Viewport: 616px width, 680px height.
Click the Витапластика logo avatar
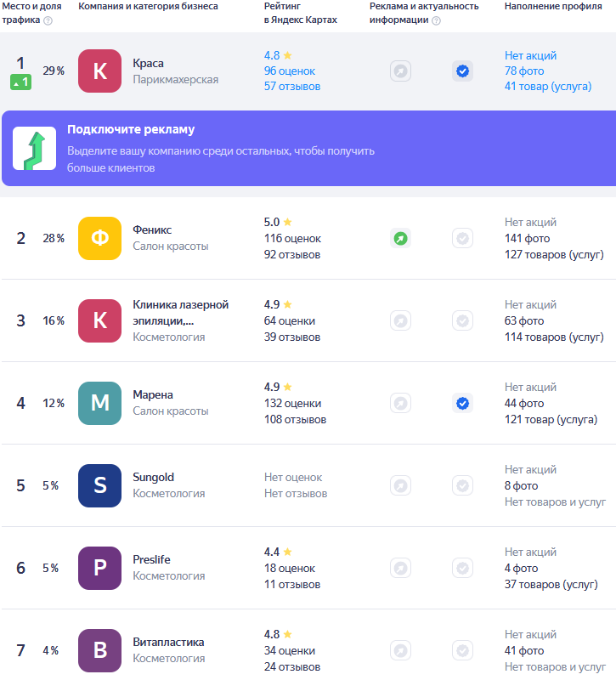click(99, 650)
